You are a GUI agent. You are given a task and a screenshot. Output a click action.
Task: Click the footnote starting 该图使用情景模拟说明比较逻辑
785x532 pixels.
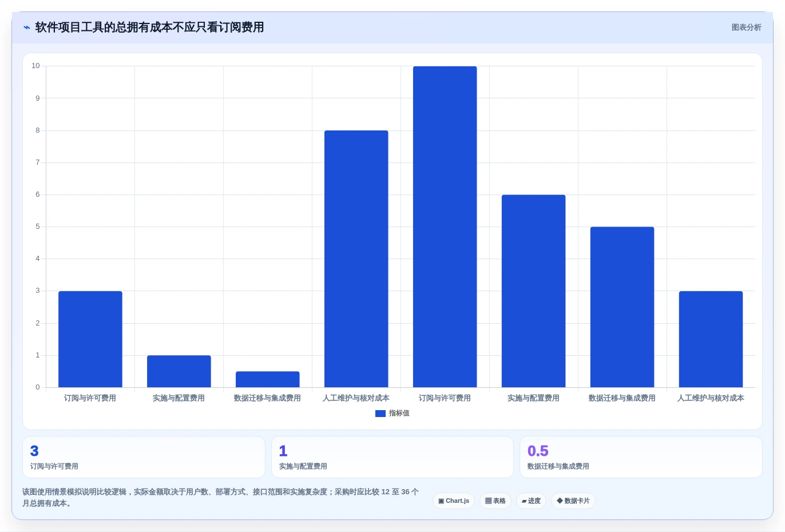[x=221, y=498]
